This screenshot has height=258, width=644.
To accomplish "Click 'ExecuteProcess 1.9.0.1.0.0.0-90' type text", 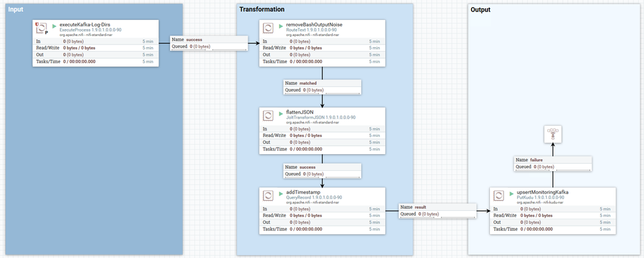I will [90, 30].
